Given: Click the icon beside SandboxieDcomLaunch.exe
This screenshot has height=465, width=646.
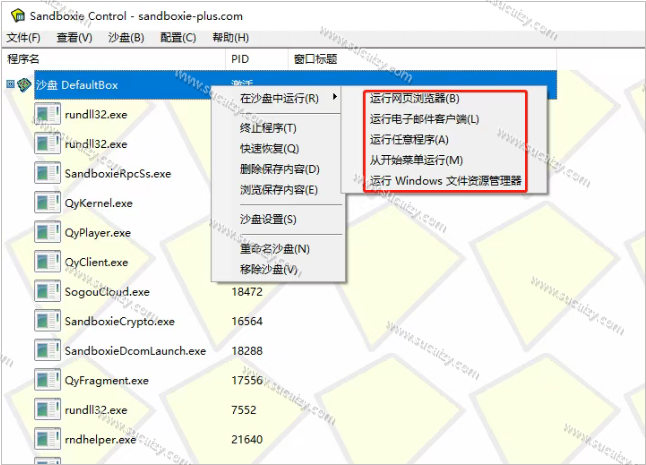Looking at the screenshot, I should click(47, 351).
